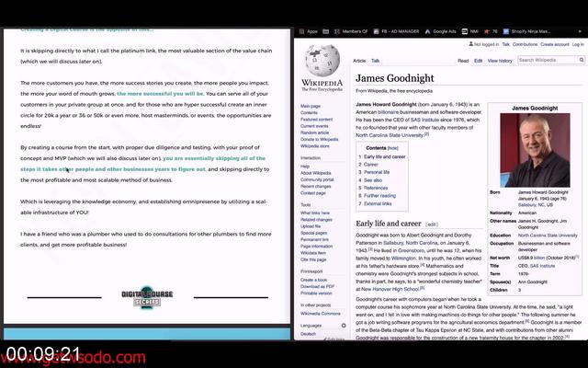This screenshot has height=368, width=588.
Task: Open the NMI bookmark icon
Action: [x=465, y=31]
